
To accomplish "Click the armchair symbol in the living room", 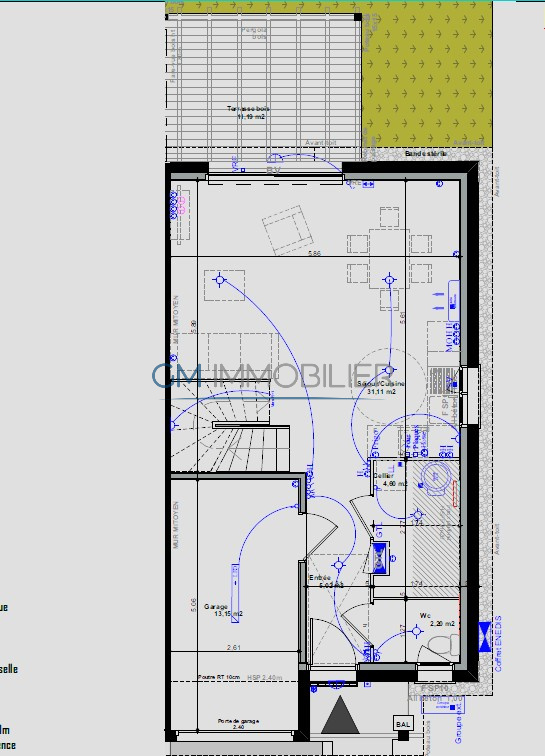I will [288, 230].
